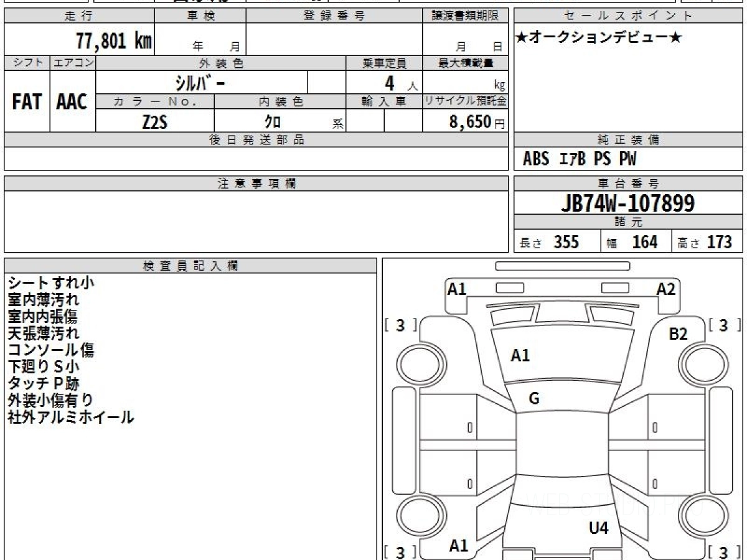Select the クロ interior color value
The height and width of the screenshot is (560, 747).
[x=273, y=122]
